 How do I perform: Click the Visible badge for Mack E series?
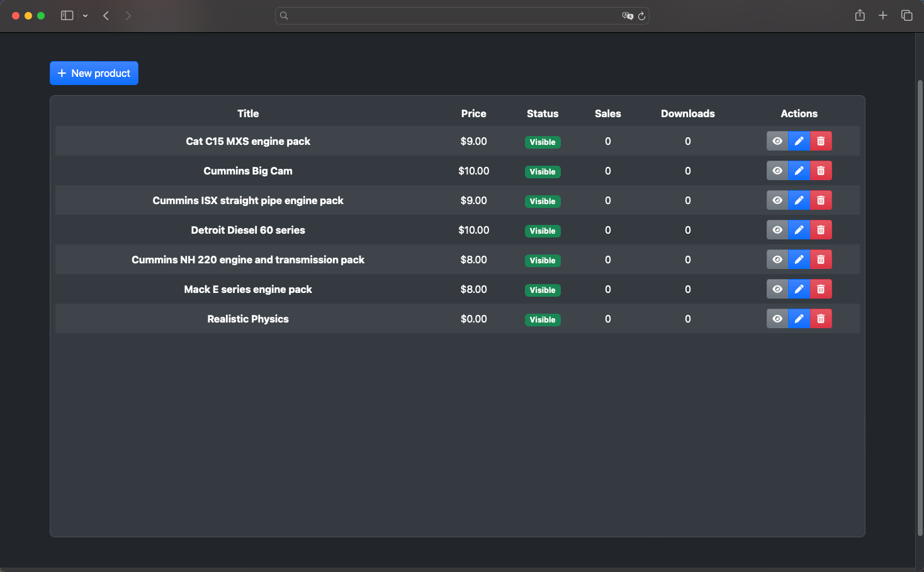[x=543, y=290]
